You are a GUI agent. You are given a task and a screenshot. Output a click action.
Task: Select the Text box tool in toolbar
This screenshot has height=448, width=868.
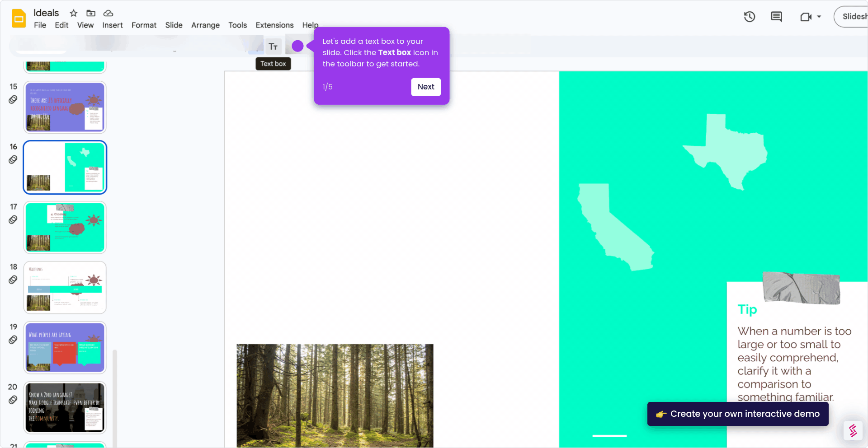point(273,47)
